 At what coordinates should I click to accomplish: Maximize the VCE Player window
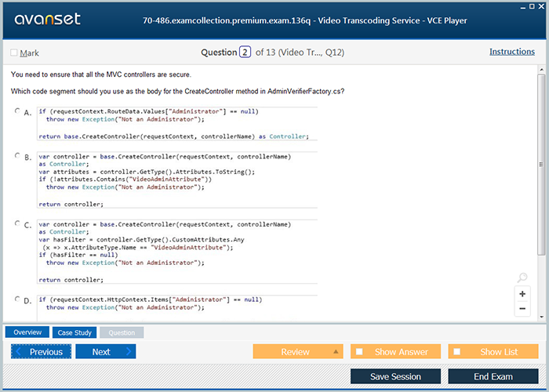coord(533,6)
